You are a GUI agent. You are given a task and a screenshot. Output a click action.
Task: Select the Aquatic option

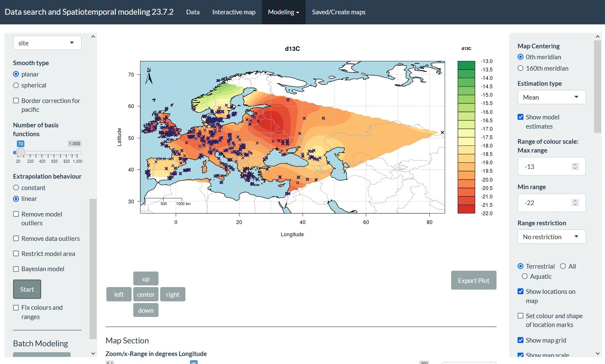pyautogui.click(x=525, y=276)
